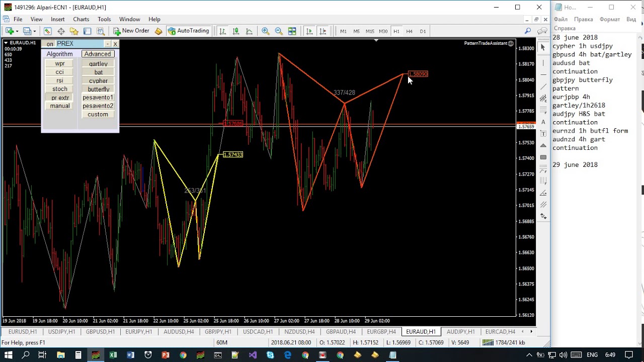644x362 pixels.
Task: Toggle the Data Window crosshair icon
Action: tap(61, 31)
